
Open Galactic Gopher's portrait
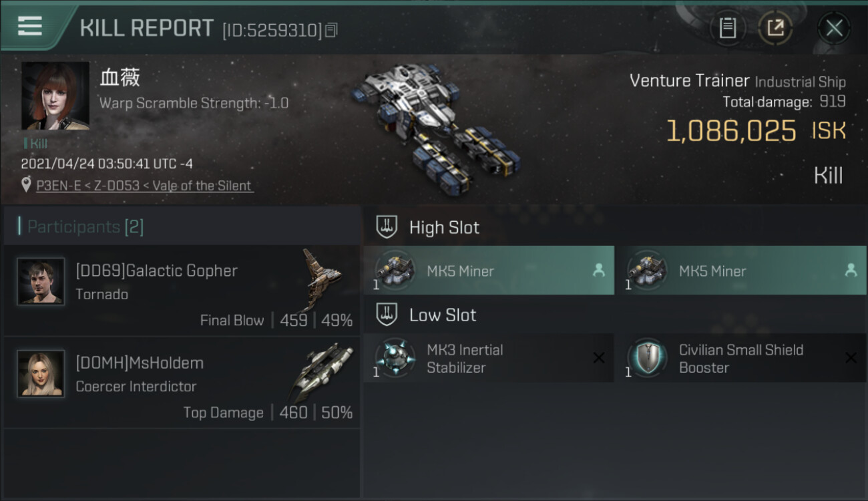pos(41,282)
